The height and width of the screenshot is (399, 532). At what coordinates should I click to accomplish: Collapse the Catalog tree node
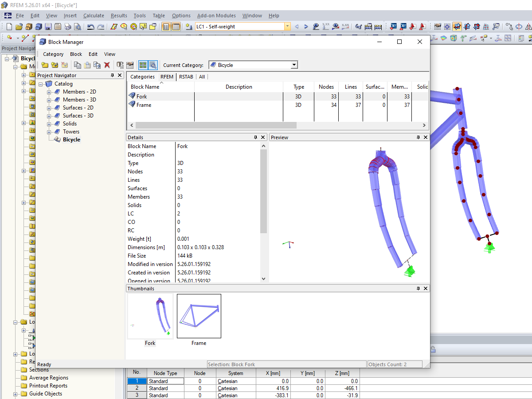click(41, 84)
